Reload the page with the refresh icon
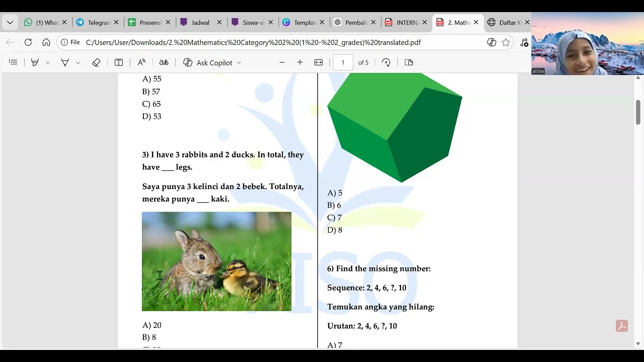 [28, 42]
